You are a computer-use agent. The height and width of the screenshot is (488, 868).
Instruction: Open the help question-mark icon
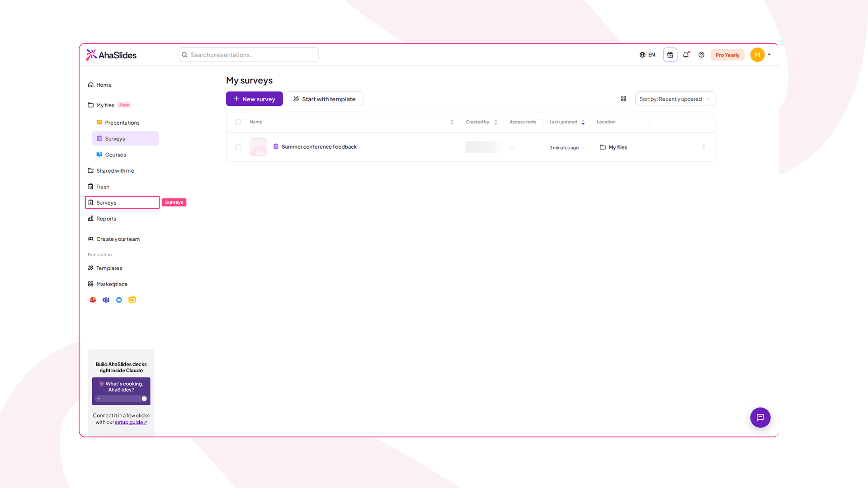point(701,55)
